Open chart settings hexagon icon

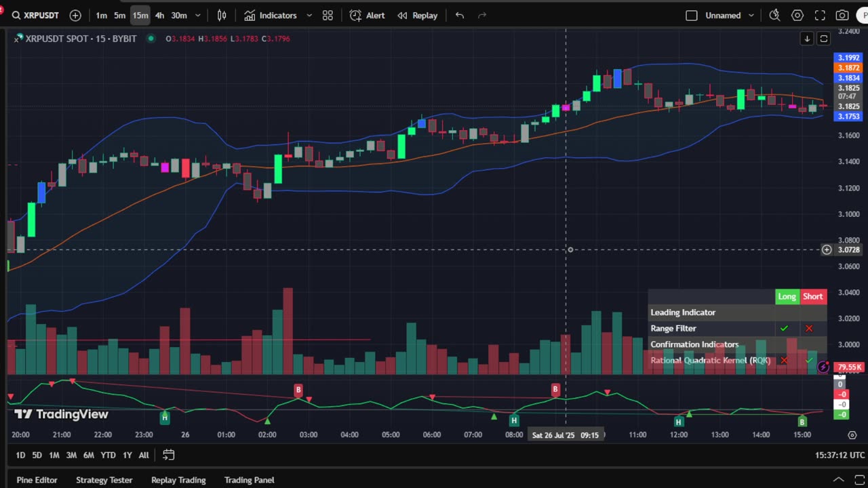pyautogui.click(x=797, y=15)
